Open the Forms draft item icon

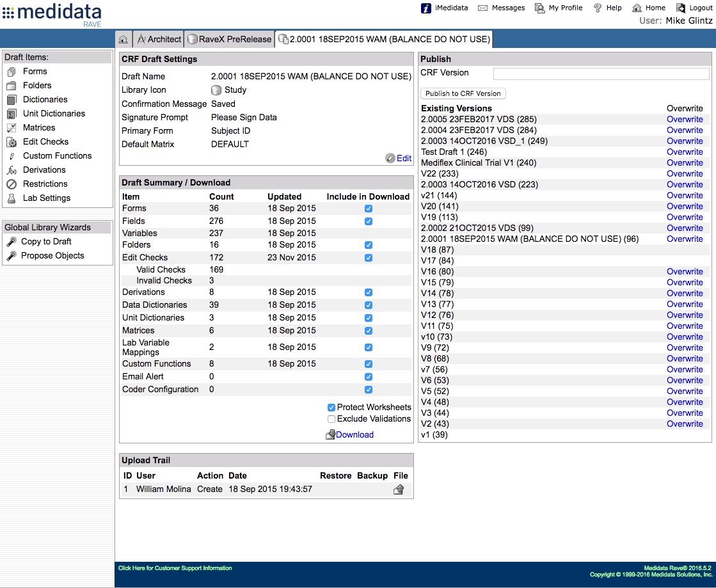[12, 72]
